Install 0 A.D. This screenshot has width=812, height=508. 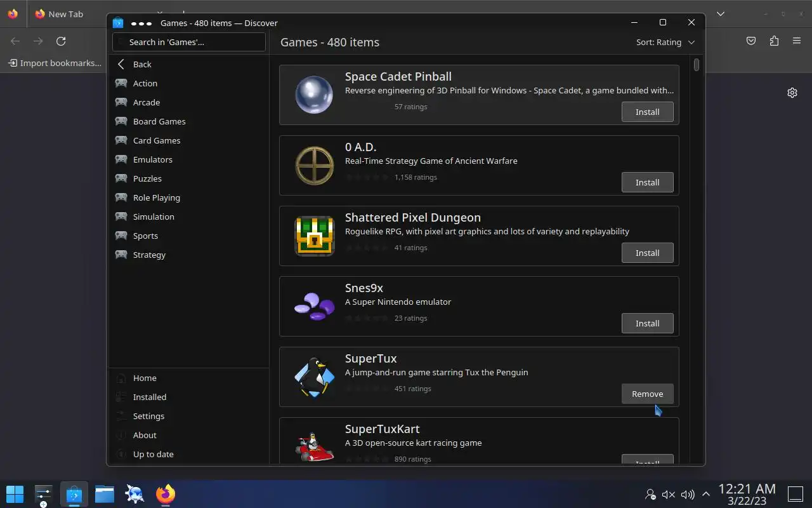[647, 182]
